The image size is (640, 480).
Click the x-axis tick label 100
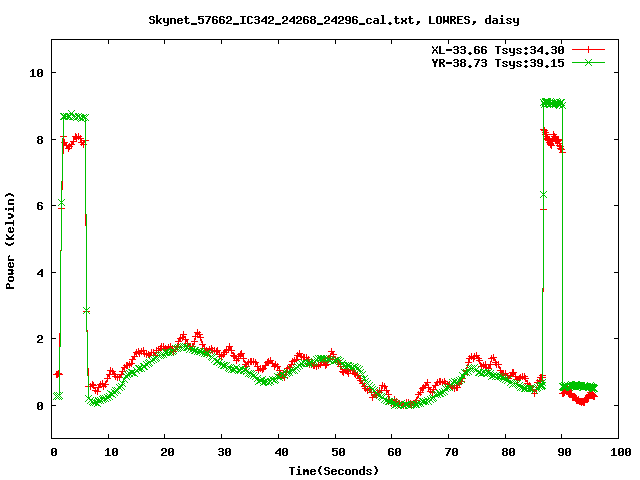pos(620,452)
